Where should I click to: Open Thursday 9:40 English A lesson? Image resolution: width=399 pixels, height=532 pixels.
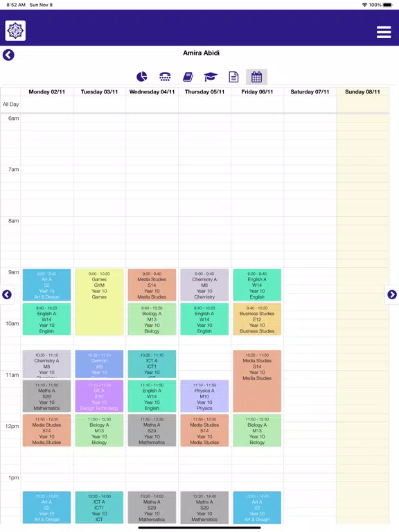(x=204, y=319)
